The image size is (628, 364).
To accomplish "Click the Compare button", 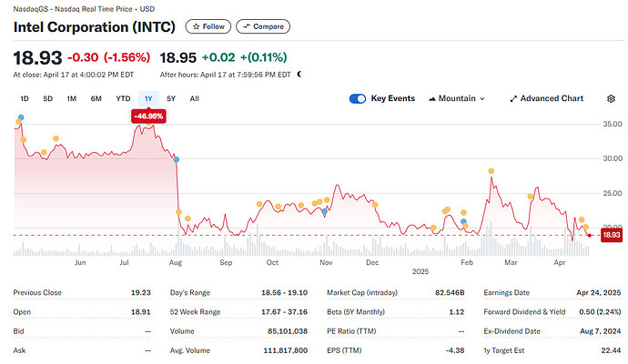I will pos(263,26).
